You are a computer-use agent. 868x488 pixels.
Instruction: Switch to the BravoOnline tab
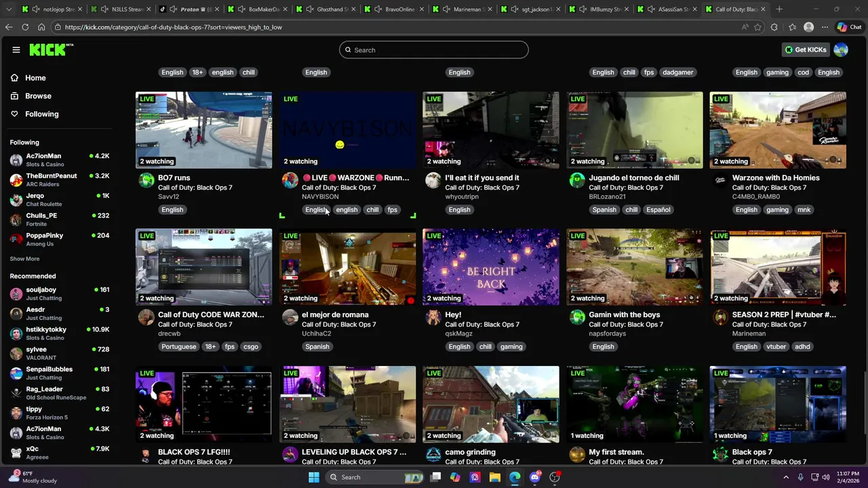click(395, 9)
